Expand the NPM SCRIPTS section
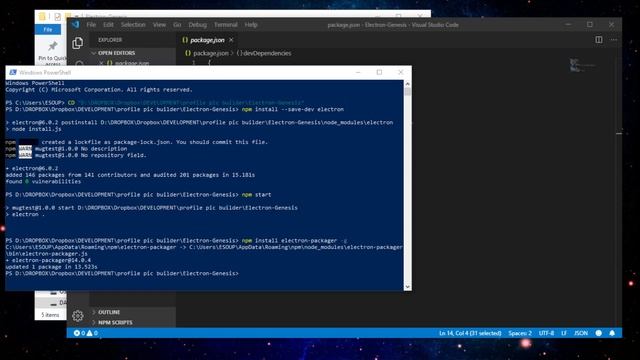The width and height of the screenshot is (640, 360). click(x=115, y=322)
